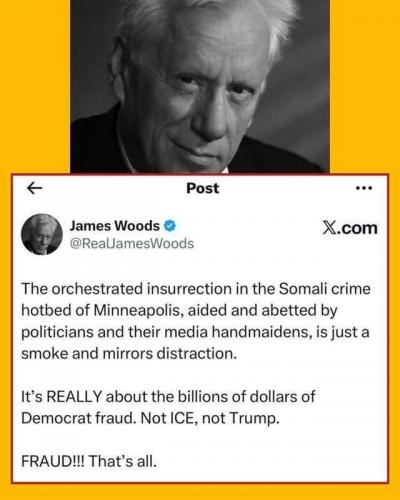Open the large black-and-white portrait photo
Viewport: 400px width, 500px height.
coord(200,86)
